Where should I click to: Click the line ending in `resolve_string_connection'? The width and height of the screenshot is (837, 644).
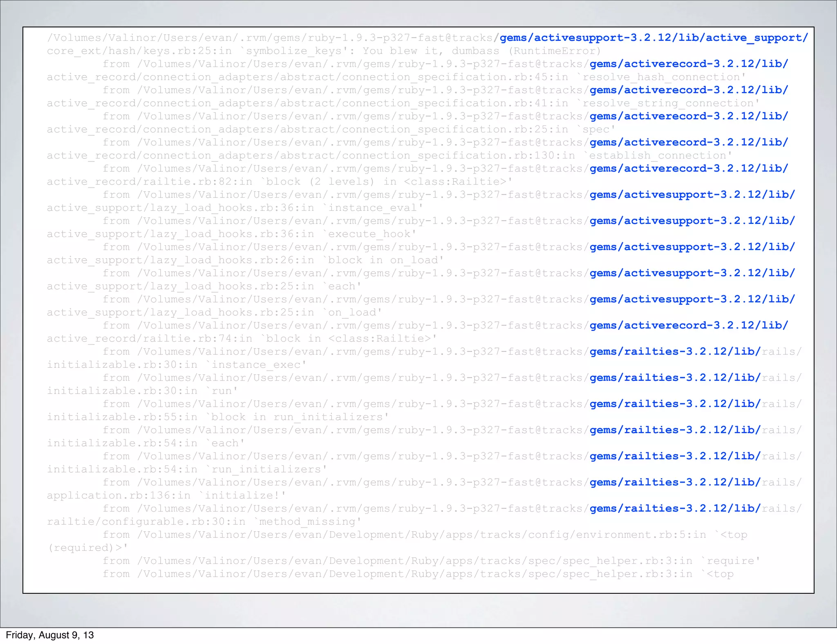tap(403, 103)
